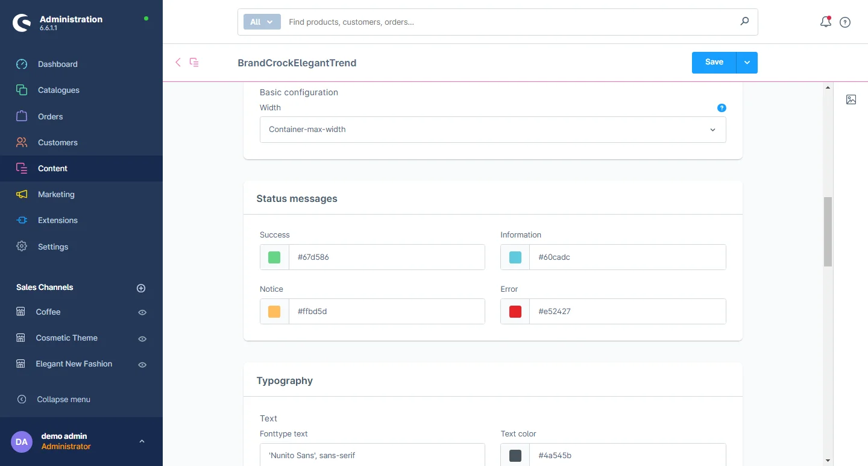Click the search magnifier icon

[x=744, y=22]
